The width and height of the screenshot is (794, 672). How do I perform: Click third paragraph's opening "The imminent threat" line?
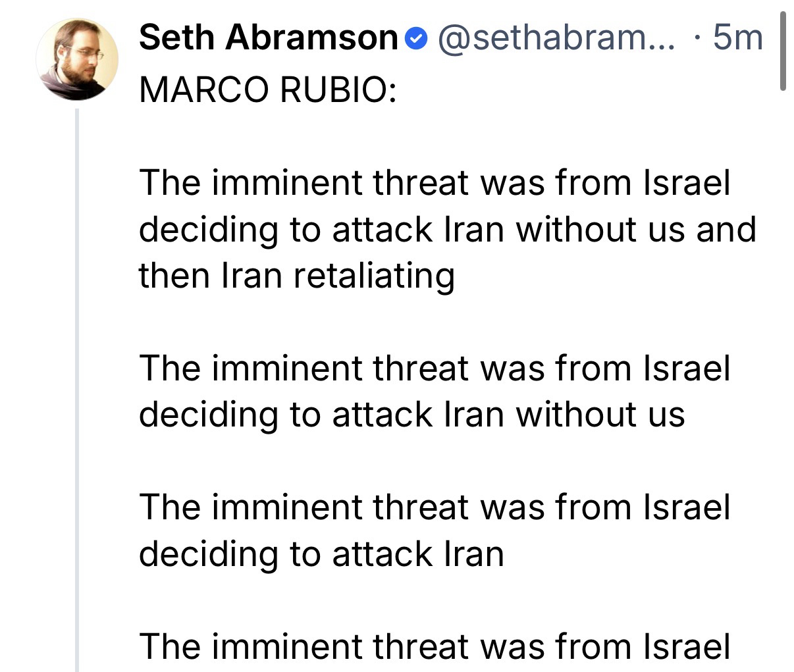435,507
